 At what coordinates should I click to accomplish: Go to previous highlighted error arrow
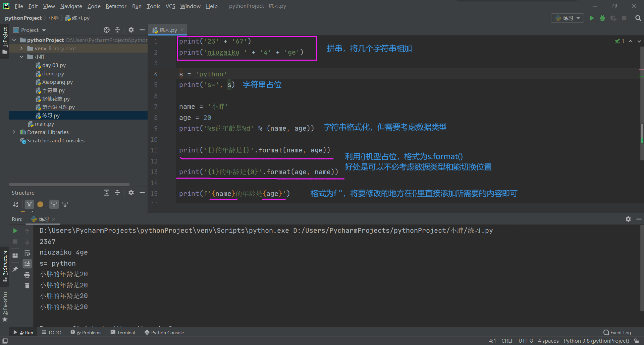tap(631, 41)
